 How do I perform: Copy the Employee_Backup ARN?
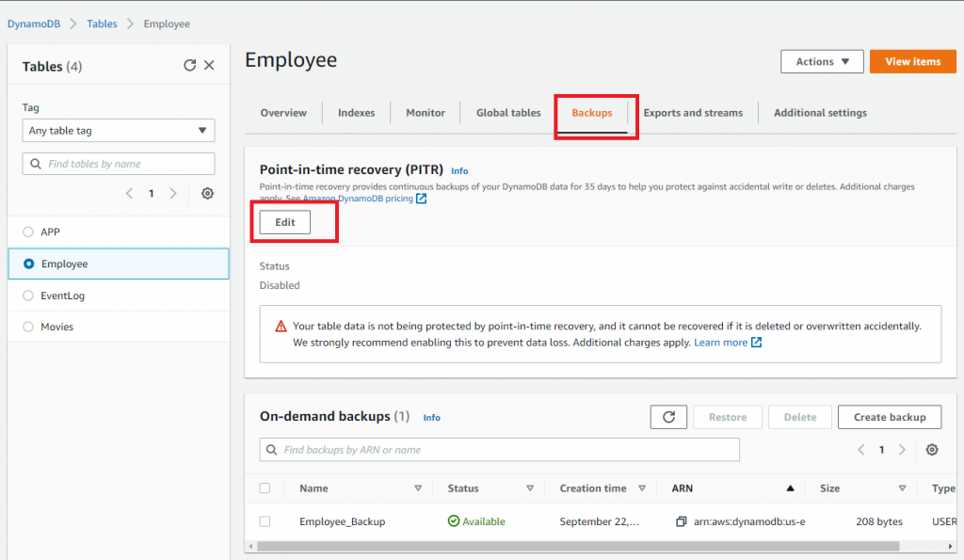[681, 521]
